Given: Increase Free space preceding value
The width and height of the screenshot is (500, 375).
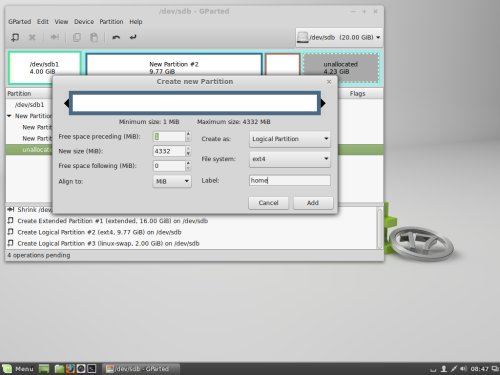Looking at the screenshot, I should click(188, 134).
